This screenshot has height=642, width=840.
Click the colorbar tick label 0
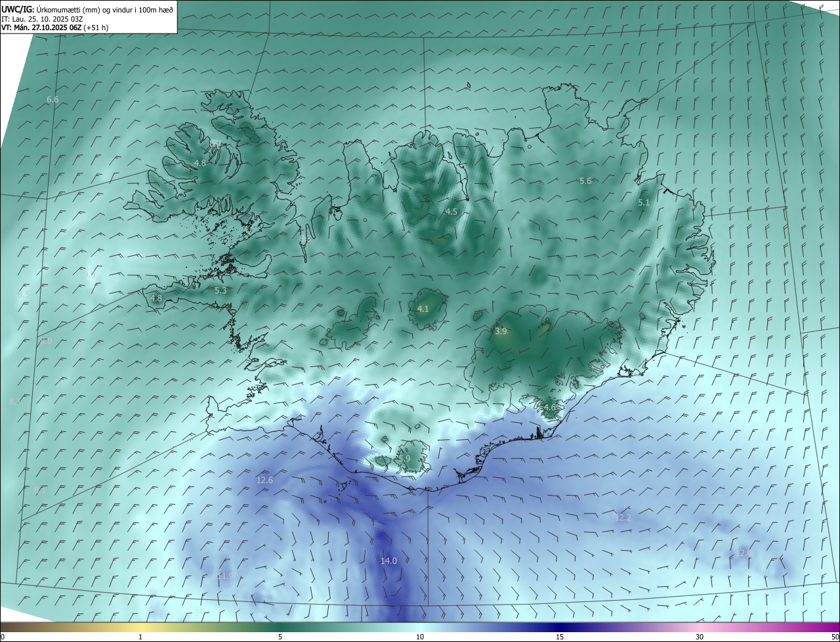3,637
